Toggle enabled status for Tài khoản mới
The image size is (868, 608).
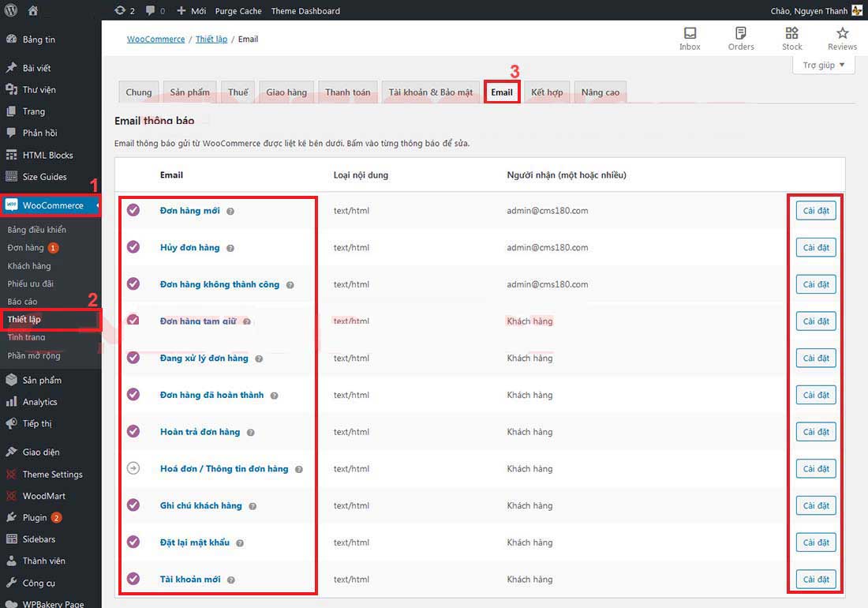[x=133, y=579]
